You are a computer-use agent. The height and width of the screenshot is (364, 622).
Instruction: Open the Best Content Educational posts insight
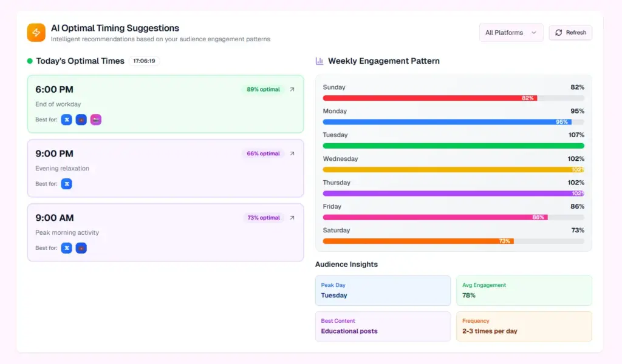[x=383, y=326]
